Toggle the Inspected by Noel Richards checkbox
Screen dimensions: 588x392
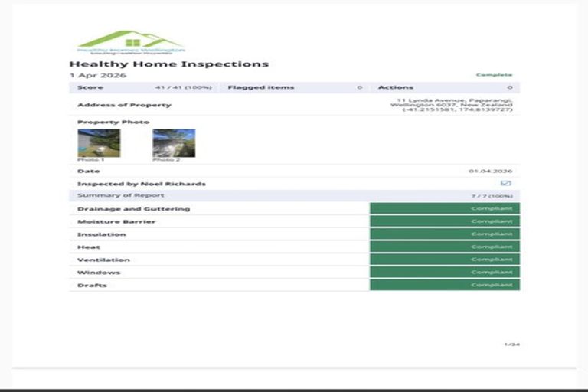505,184
